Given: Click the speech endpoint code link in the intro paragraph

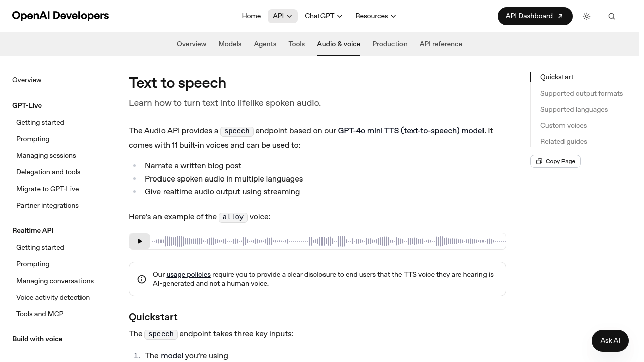Looking at the screenshot, I should (x=237, y=131).
